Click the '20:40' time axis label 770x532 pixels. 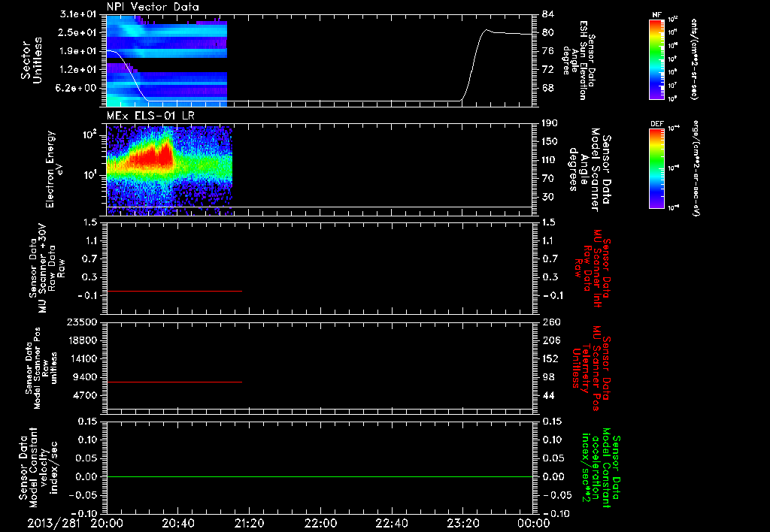point(177,523)
